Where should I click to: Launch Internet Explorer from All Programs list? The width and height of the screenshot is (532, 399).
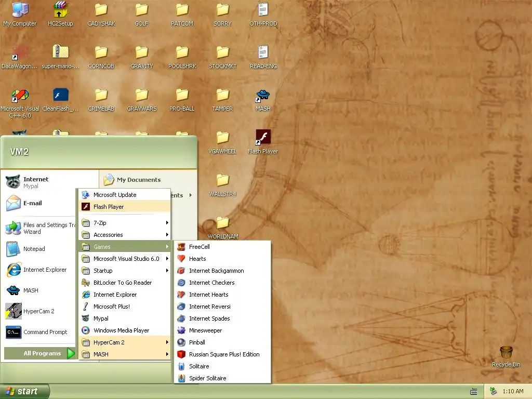coord(125,295)
